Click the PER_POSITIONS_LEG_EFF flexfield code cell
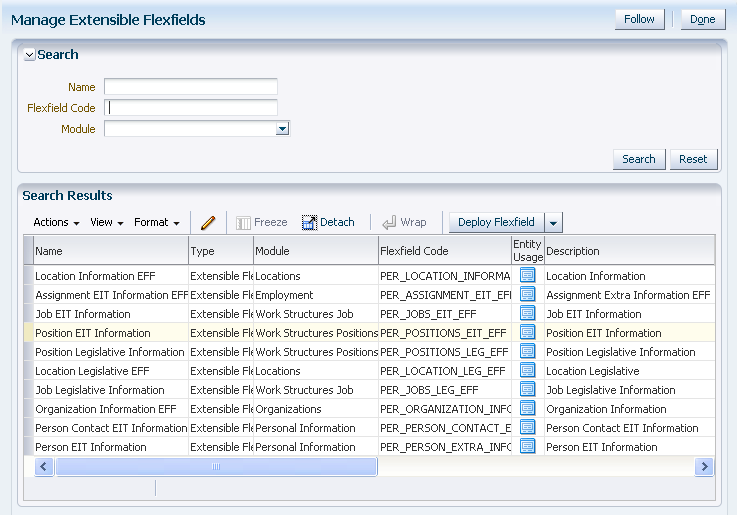Image resolution: width=737 pixels, height=515 pixels. pos(445,352)
